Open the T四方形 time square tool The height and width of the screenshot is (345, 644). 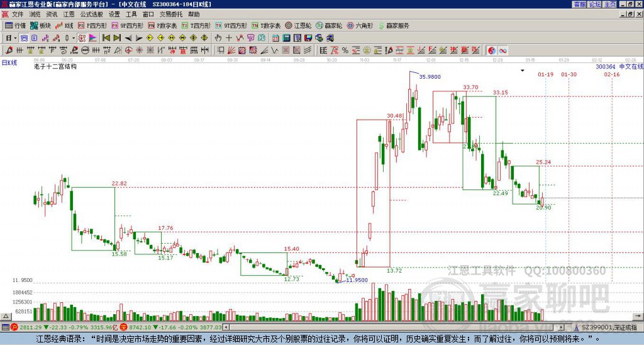196,25
